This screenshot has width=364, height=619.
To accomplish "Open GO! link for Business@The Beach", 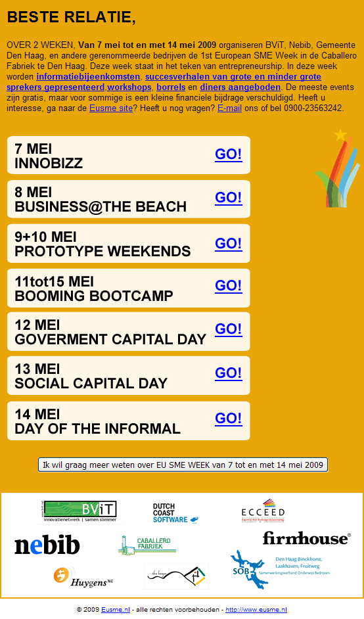I will [228, 197].
